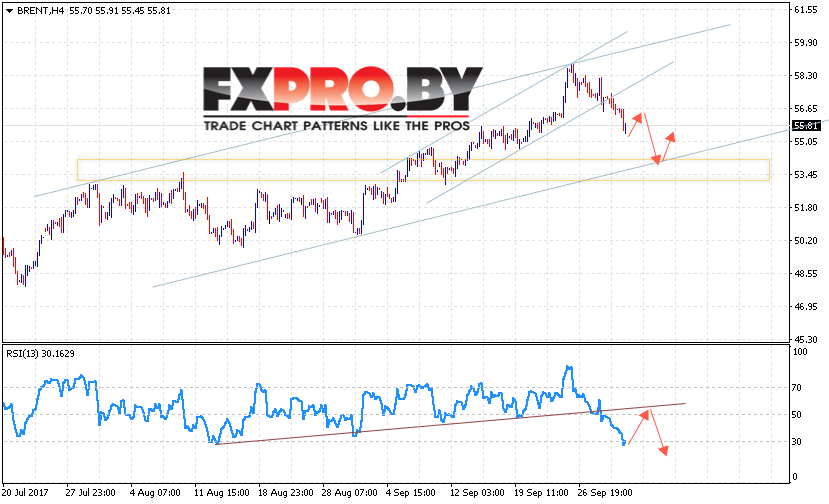
Task: Select the BRENT,H4 symbol title
Action: tap(41, 11)
